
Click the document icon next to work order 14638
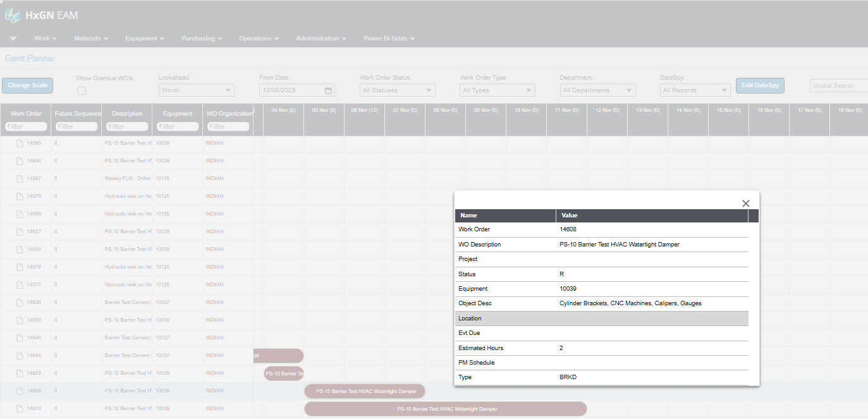pyautogui.click(x=20, y=302)
